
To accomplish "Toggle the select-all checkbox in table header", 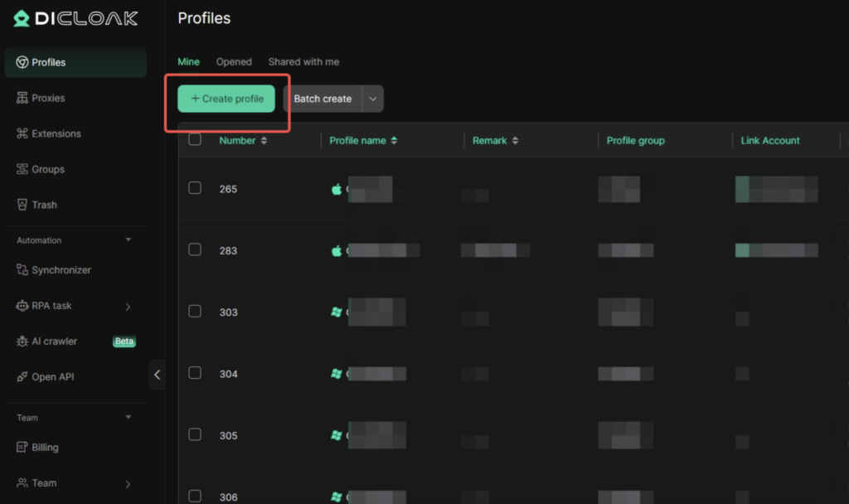I will pyautogui.click(x=195, y=140).
